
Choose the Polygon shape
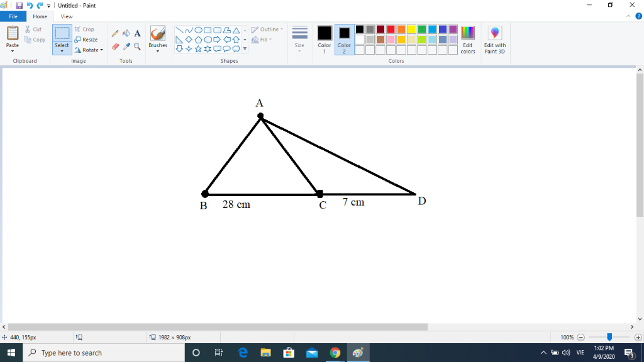pos(226,30)
